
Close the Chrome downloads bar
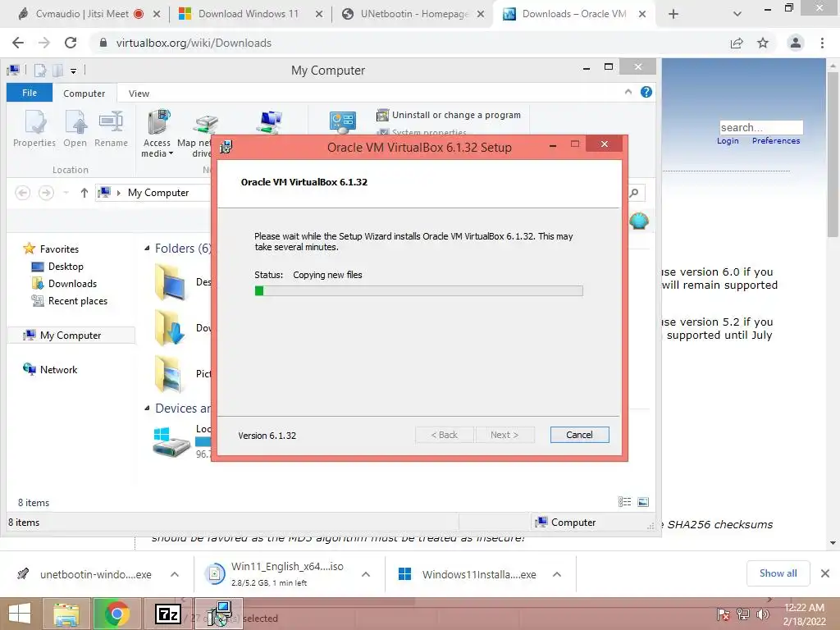click(x=825, y=573)
